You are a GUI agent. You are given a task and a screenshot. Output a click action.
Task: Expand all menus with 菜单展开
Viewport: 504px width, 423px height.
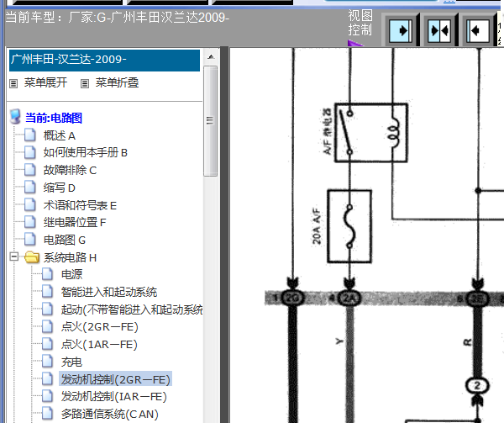click(x=45, y=82)
